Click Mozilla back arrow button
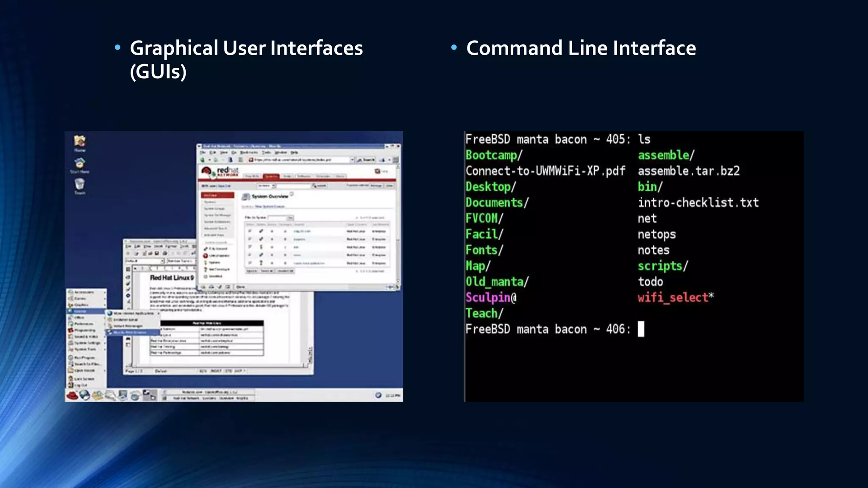The width and height of the screenshot is (868, 488). pos(203,160)
